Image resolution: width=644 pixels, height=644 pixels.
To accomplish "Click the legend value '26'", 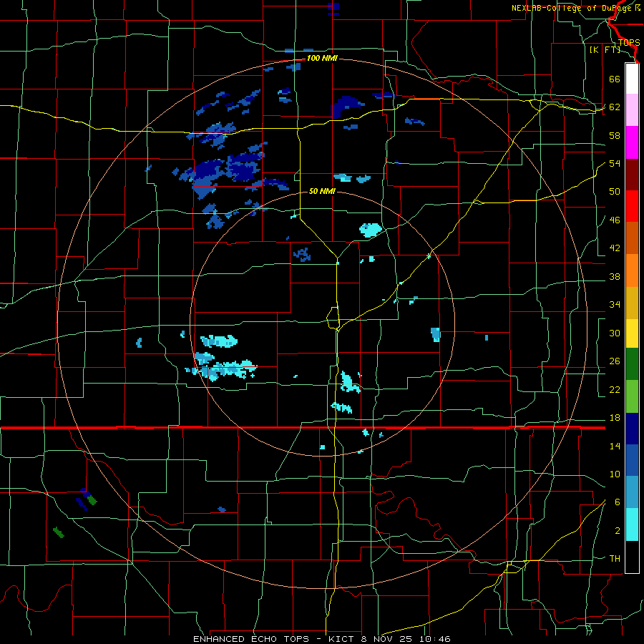I will coord(615,361).
